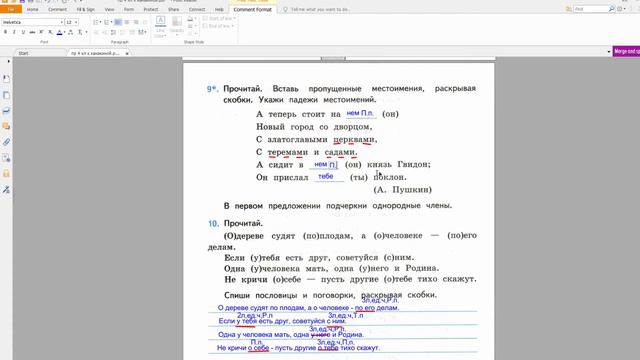Expand the left navigation panel arrow
Image resolution: width=640 pixels, height=360 pixels.
[9, 62]
